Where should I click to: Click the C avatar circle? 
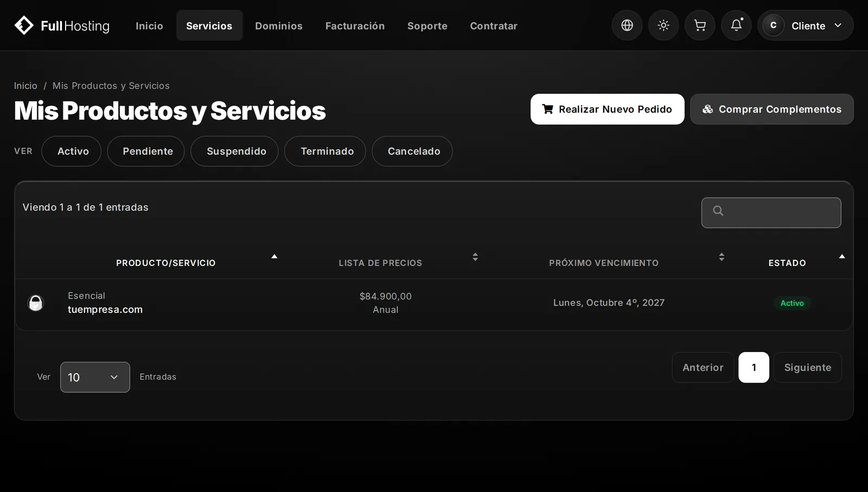[x=773, y=25]
